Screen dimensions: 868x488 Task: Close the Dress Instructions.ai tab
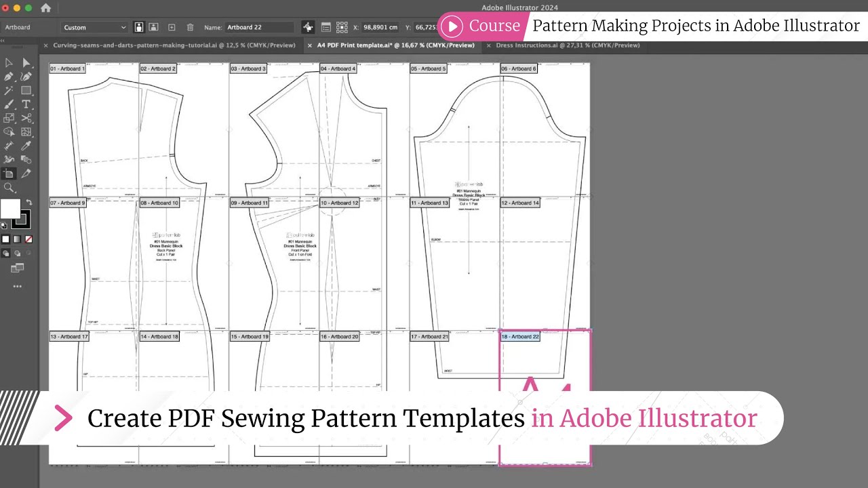[x=489, y=45]
